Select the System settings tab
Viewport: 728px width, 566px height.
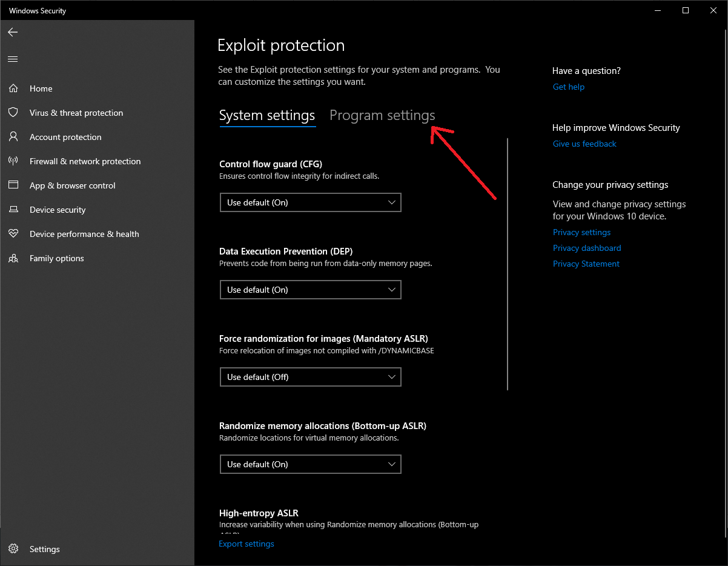pos(267,115)
